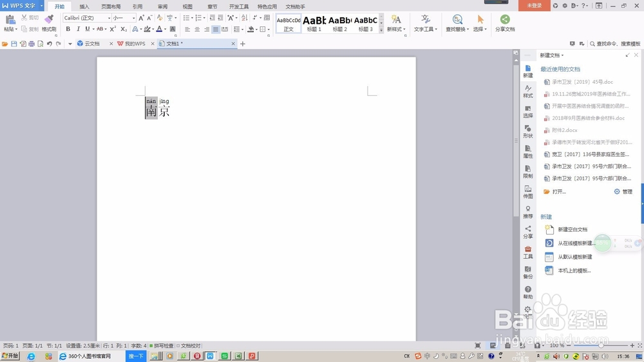Open the 页面布局 ribbon tab
644x362 pixels.
[x=111, y=6]
